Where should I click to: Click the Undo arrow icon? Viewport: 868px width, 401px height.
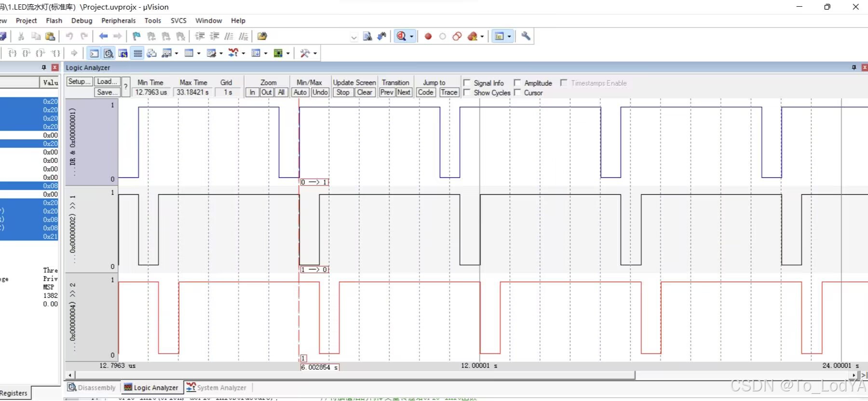tap(69, 36)
